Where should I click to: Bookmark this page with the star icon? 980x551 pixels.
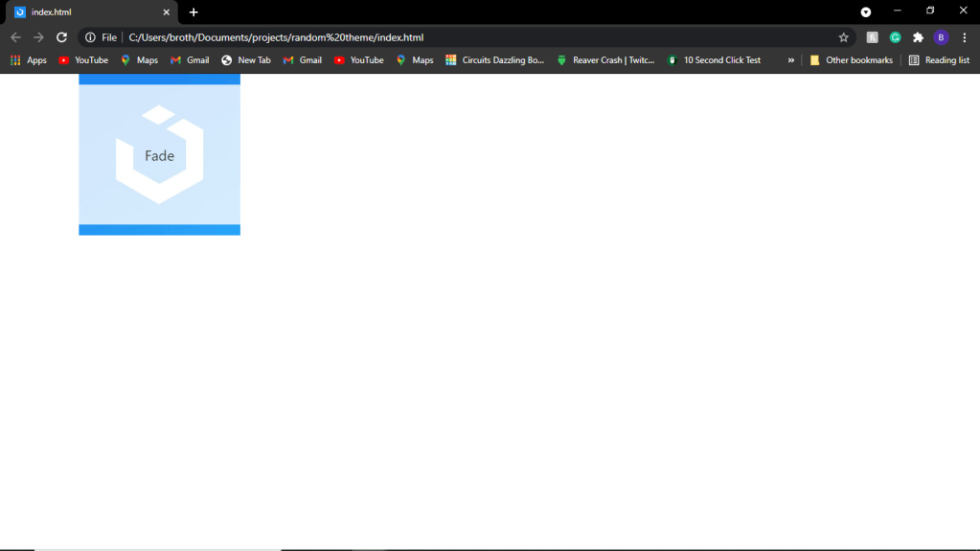(x=843, y=37)
